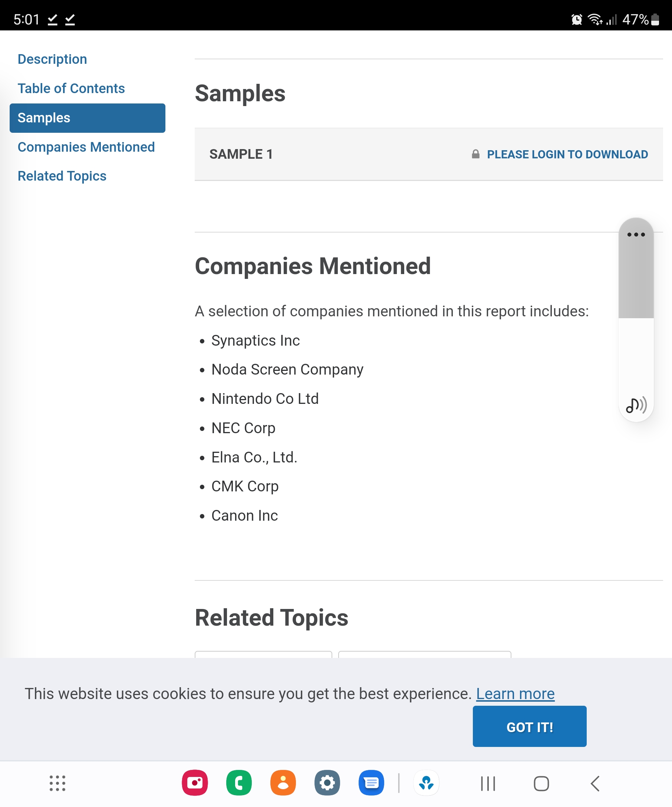Open the orange contacts app icon
This screenshot has width=672, height=807.
click(x=283, y=783)
